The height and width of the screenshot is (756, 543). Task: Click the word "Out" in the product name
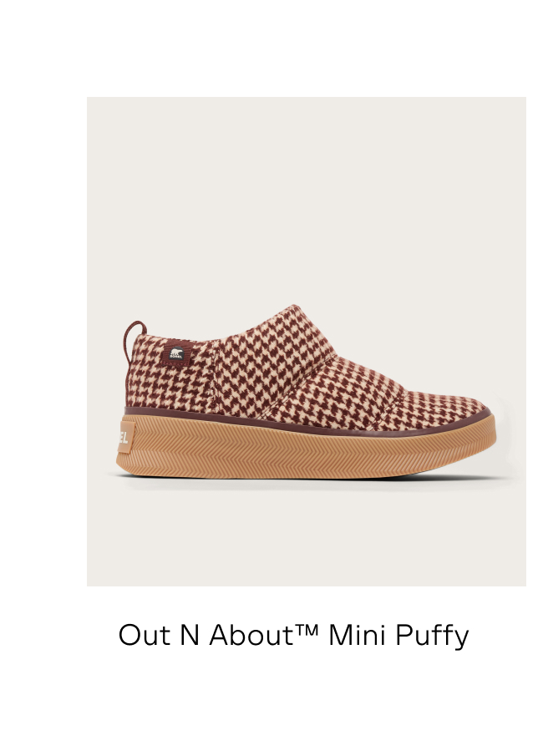[x=140, y=636]
